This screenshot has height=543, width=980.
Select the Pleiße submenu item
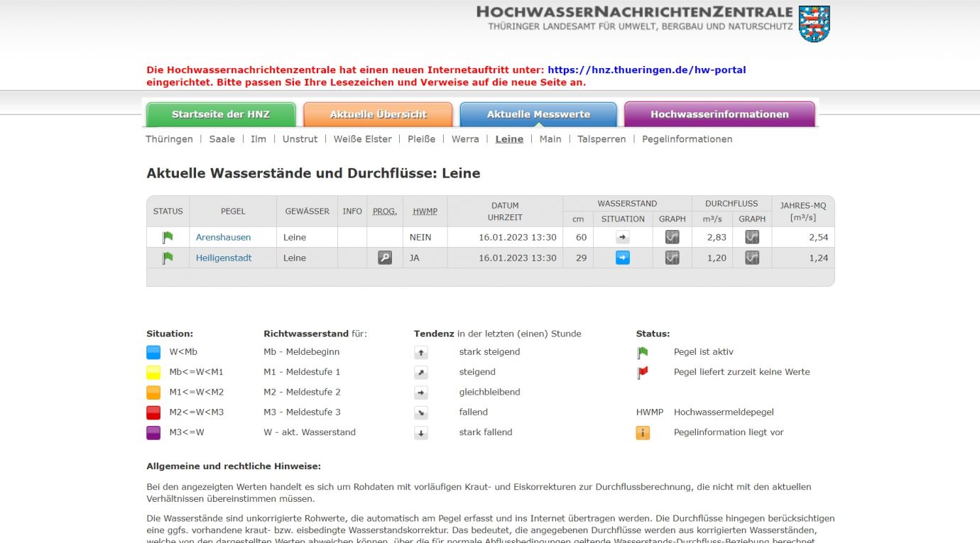tap(422, 139)
